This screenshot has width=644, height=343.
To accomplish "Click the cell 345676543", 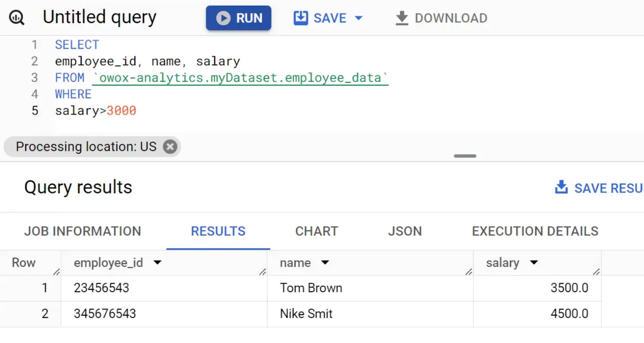I will pyautogui.click(x=105, y=314).
